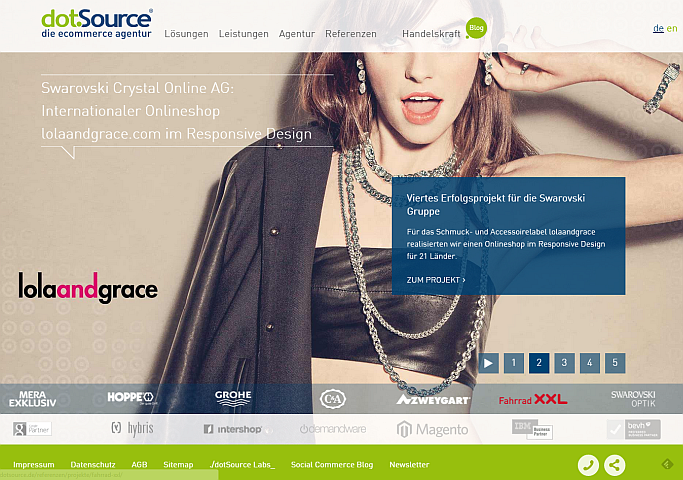
Task: Click the Mera Exklusiv client logo
Action: (x=33, y=399)
